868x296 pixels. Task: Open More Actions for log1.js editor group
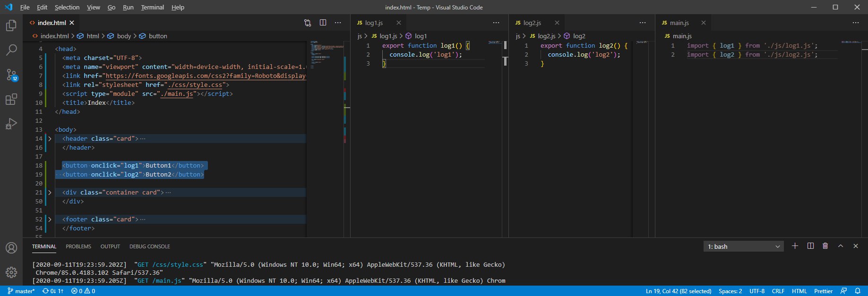coord(496,23)
